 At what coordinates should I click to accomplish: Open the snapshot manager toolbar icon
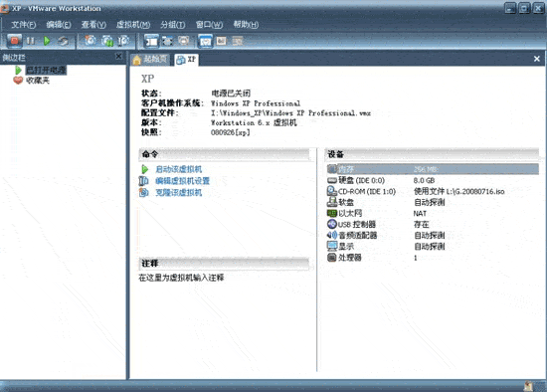click(123, 41)
